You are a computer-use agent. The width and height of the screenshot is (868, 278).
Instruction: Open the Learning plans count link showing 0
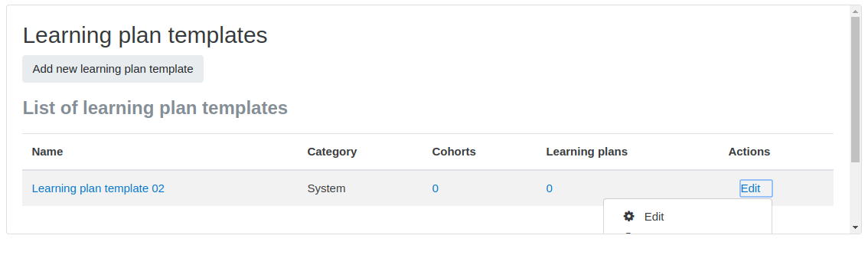549,188
